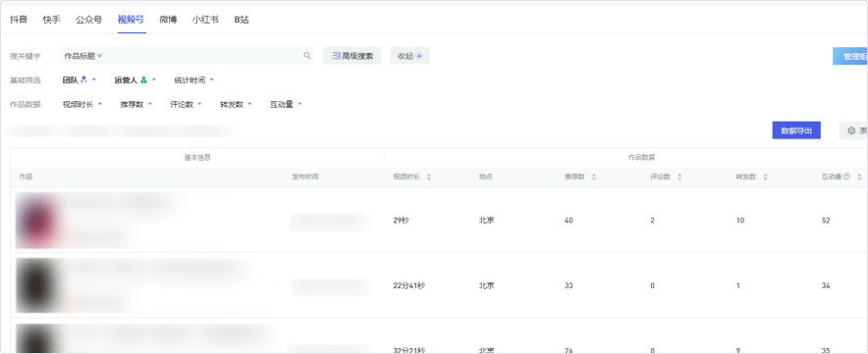This screenshot has height=354, width=868.
Task: Collapse filters with 收起 button
Action: click(410, 56)
